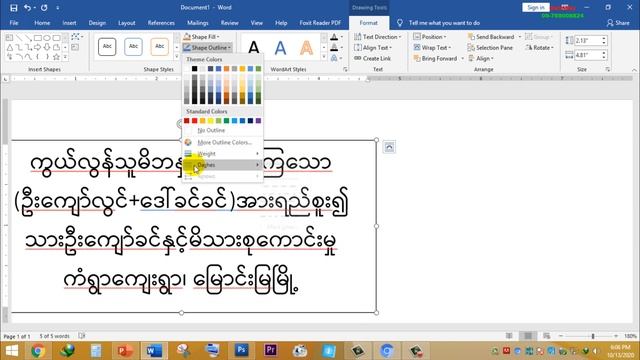Select No Outline in the menu
This screenshot has width=640, height=360.
coord(222,130)
